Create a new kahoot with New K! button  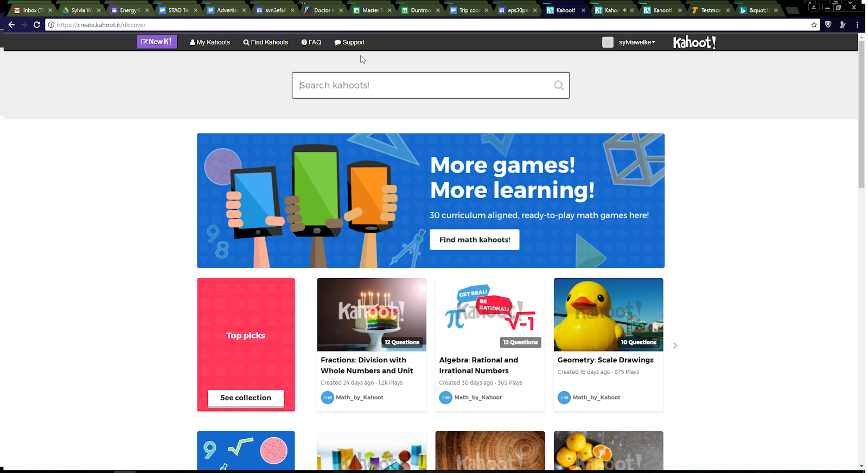pyautogui.click(x=157, y=42)
